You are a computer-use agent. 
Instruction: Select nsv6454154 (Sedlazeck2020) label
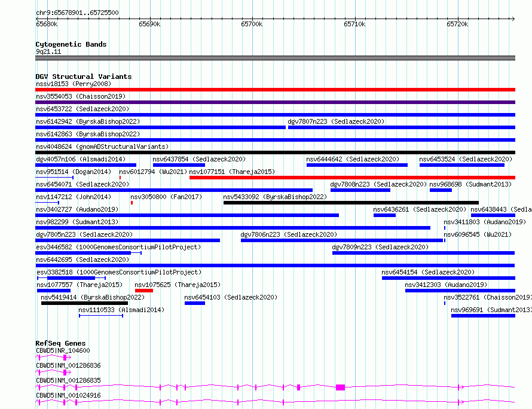[x=428, y=272]
